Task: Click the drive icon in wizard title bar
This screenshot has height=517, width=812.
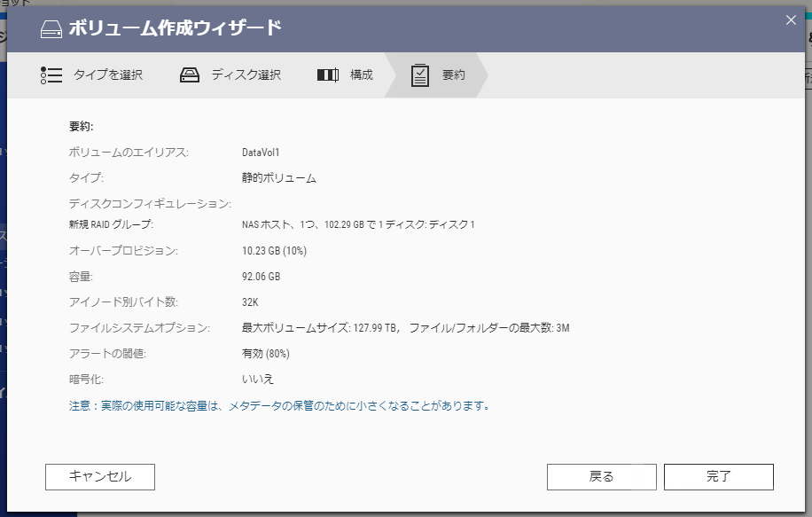Action: (x=51, y=29)
